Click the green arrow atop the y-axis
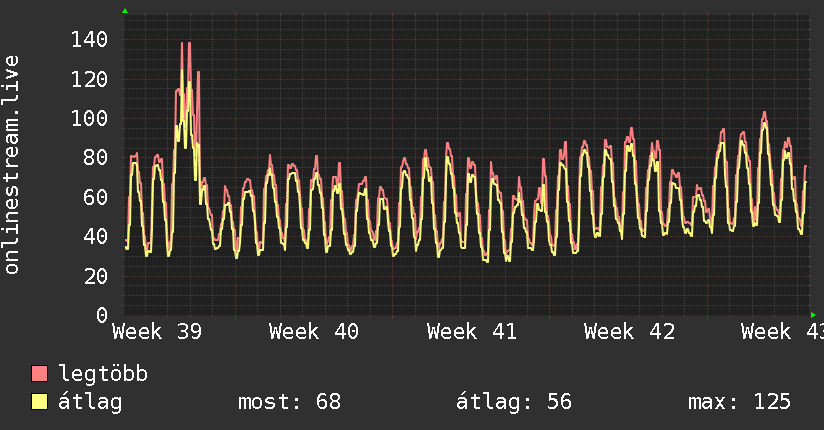Image resolution: width=824 pixels, height=430 pixels. [x=125, y=11]
